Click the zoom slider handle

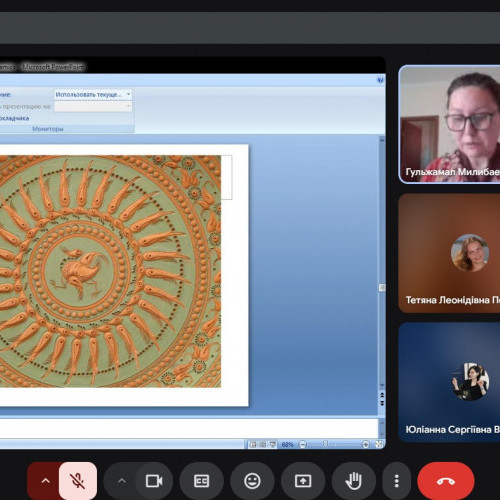pyautogui.click(x=326, y=444)
